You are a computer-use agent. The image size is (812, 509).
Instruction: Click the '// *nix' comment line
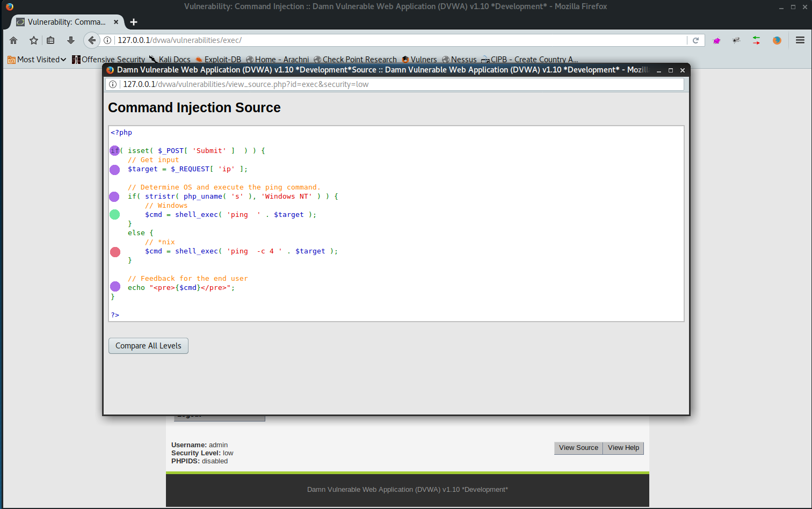pos(160,242)
